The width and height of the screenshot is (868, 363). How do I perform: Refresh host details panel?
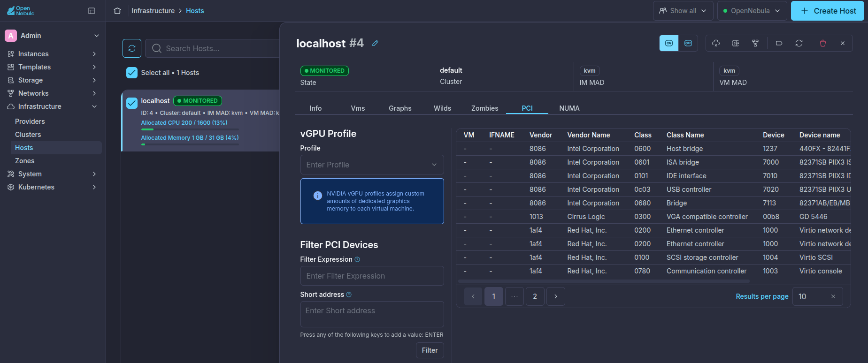[799, 43]
